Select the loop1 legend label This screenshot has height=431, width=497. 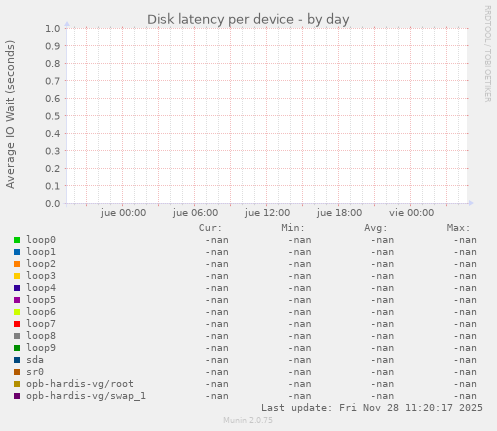pos(41,252)
